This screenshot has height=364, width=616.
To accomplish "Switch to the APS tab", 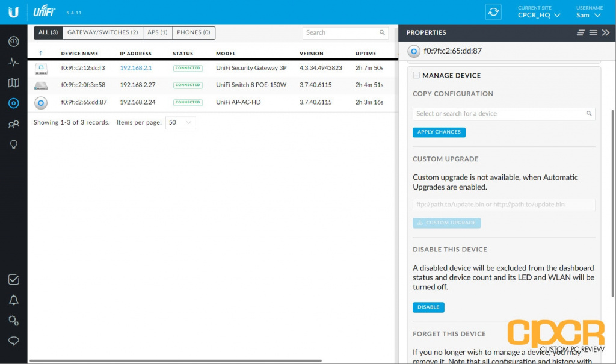I will [158, 32].
